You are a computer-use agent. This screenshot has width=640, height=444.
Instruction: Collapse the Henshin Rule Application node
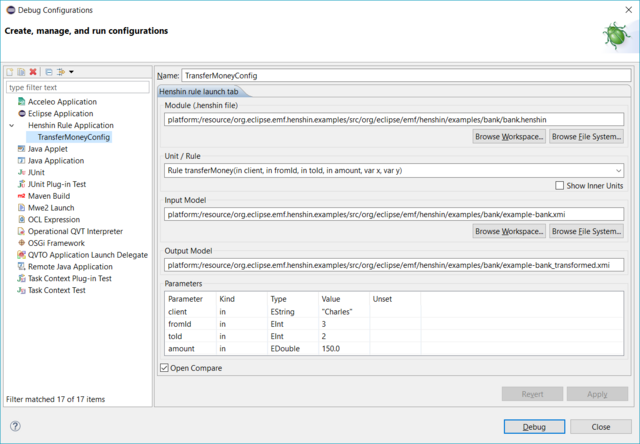pos(11,125)
